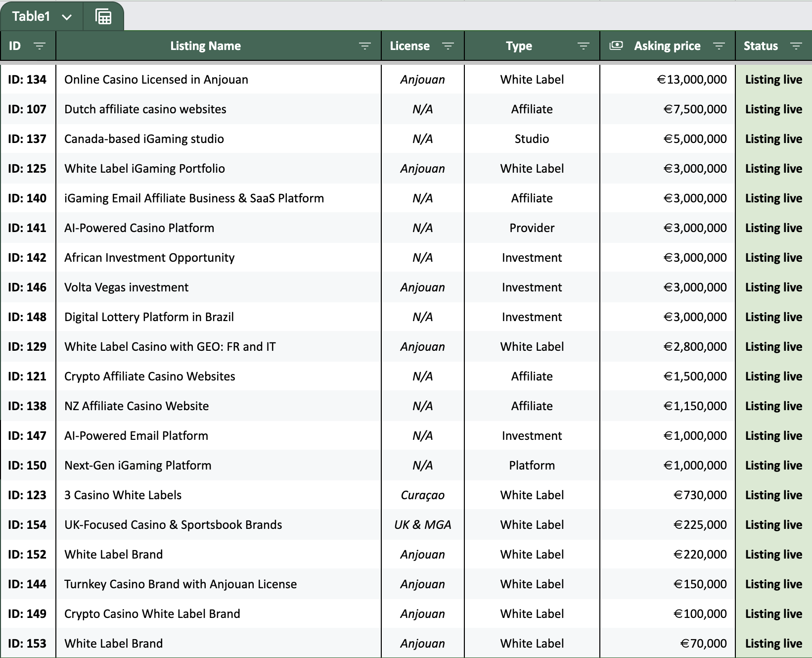Select '3 Casino White Labels' cell
Image resolution: width=812 pixels, height=658 pixels.
(x=219, y=495)
